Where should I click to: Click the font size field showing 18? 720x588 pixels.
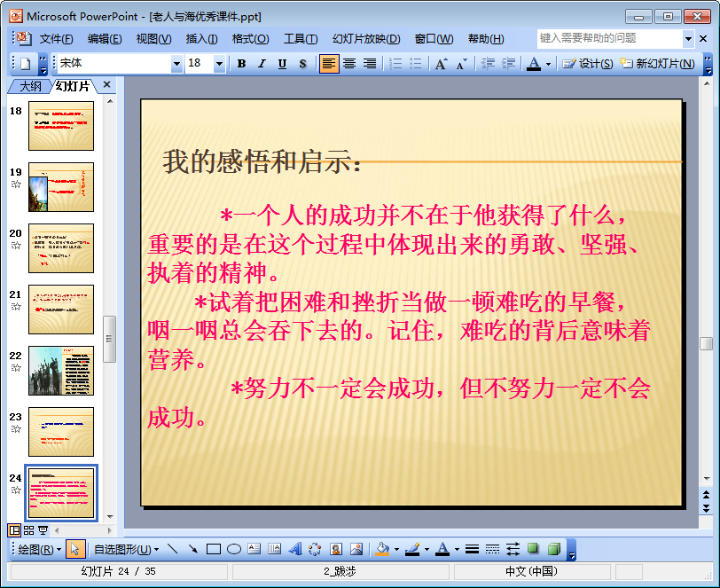pos(200,63)
